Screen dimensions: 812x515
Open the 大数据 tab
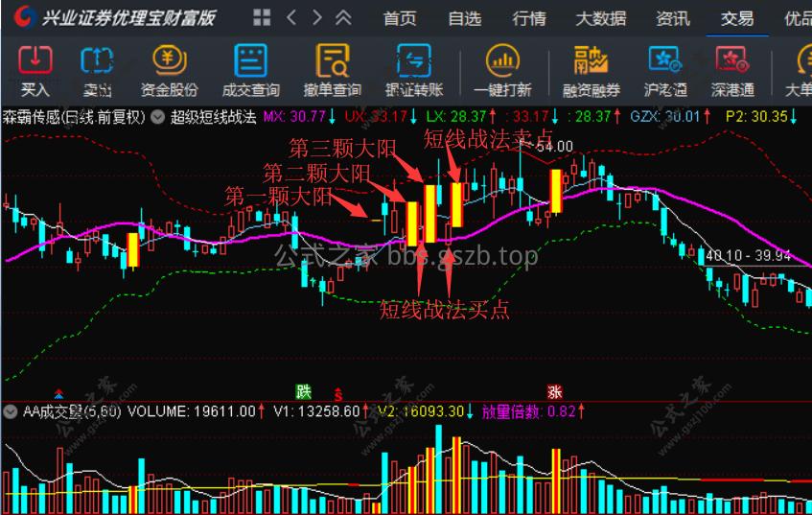[x=601, y=18]
